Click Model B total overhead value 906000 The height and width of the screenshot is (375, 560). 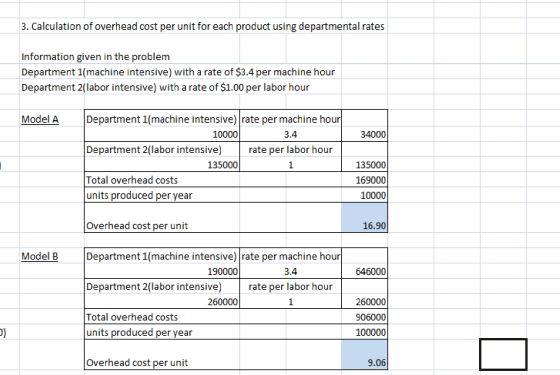coord(364,317)
